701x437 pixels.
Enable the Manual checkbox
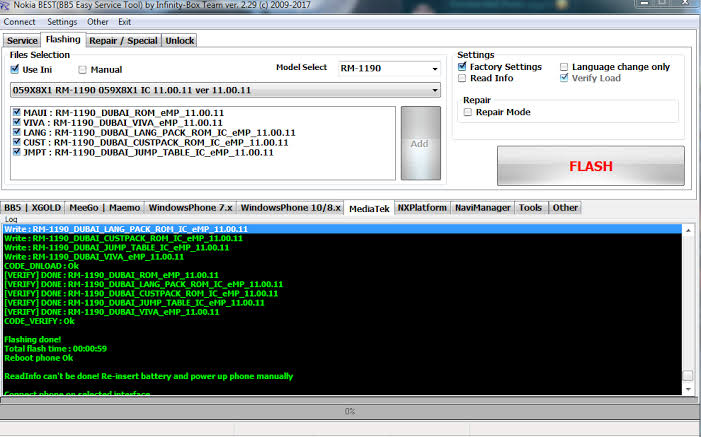pos(82,70)
